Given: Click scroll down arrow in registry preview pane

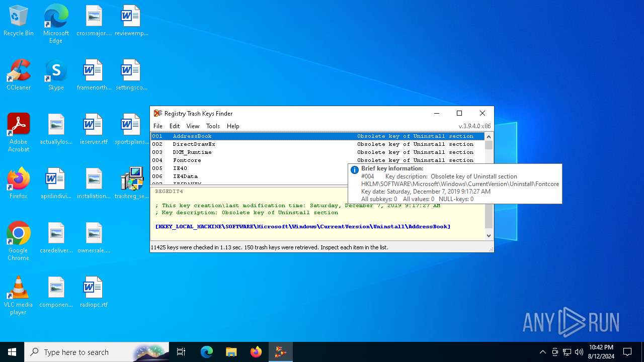Looking at the screenshot, I should pyautogui.click(x=489, y=235).
